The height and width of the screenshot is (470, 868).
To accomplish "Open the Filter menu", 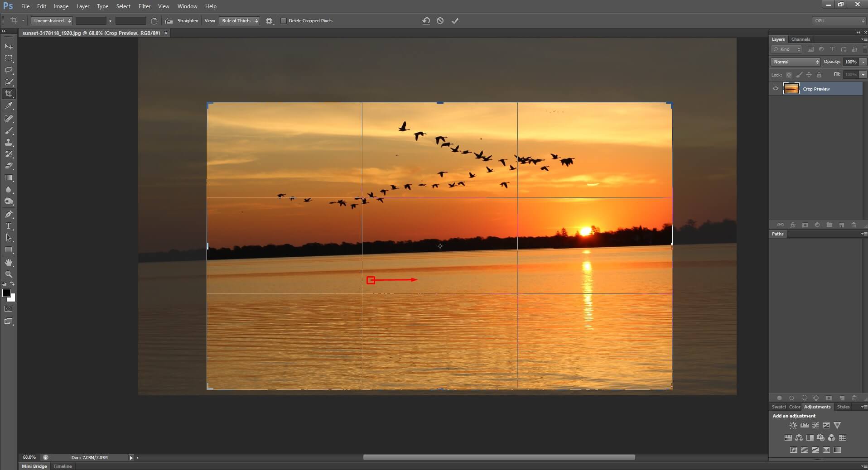I will coord(145,6).
